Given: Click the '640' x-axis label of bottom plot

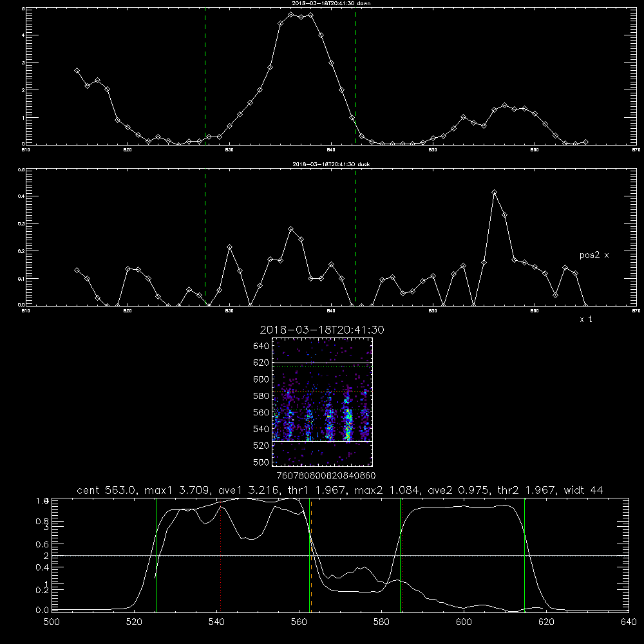Looking at the screenshot, I should pos(629,622).
